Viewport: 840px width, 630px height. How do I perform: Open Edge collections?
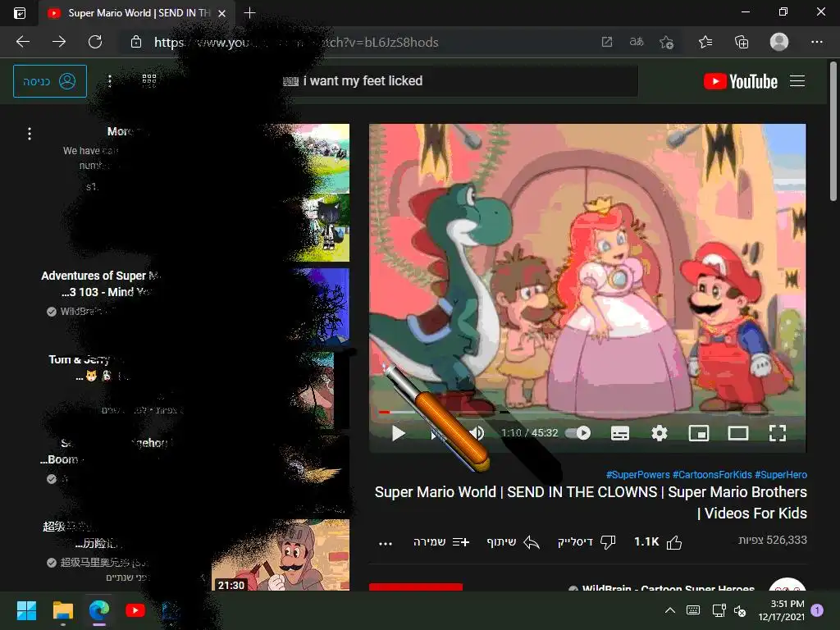pos(742,42)
